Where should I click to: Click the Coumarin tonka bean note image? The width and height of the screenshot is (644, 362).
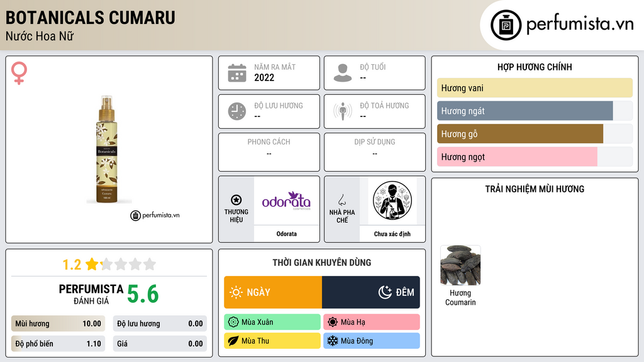pos(460,266)
